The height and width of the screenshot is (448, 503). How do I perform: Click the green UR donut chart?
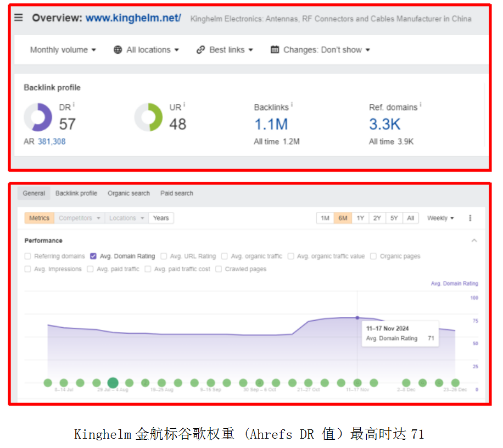coord(148,117)
